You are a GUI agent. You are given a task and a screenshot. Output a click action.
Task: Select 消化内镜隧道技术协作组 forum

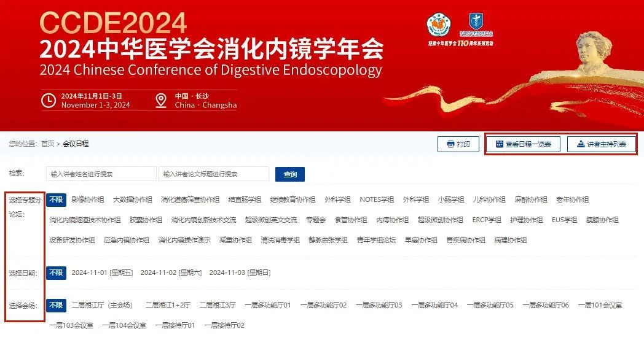(x=85, y=220)
